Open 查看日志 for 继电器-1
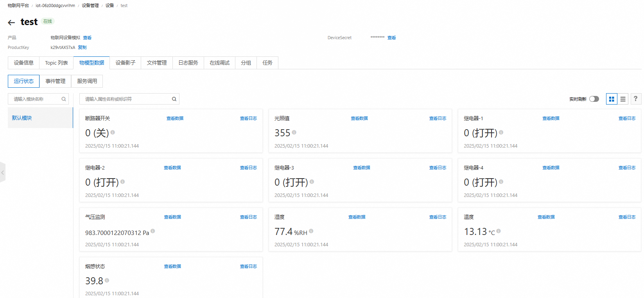 627,118
